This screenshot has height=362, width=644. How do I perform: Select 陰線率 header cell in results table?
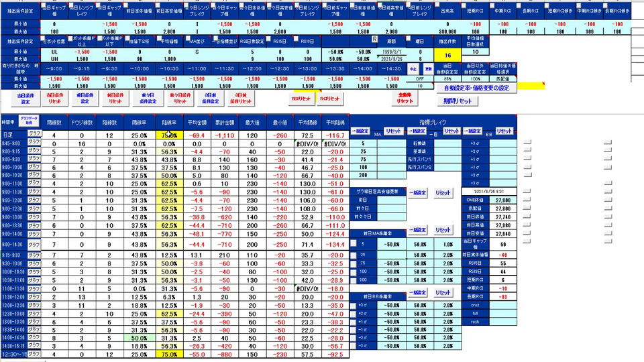click(169, 122)
